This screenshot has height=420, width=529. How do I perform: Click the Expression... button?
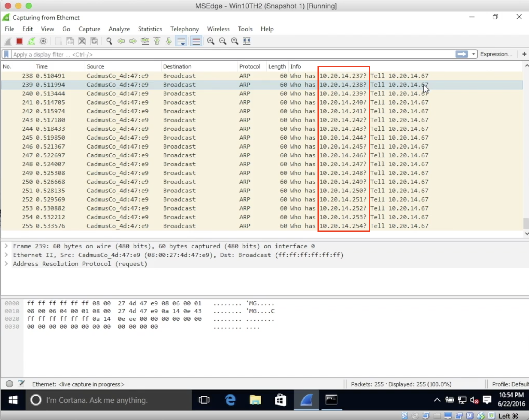496,54
